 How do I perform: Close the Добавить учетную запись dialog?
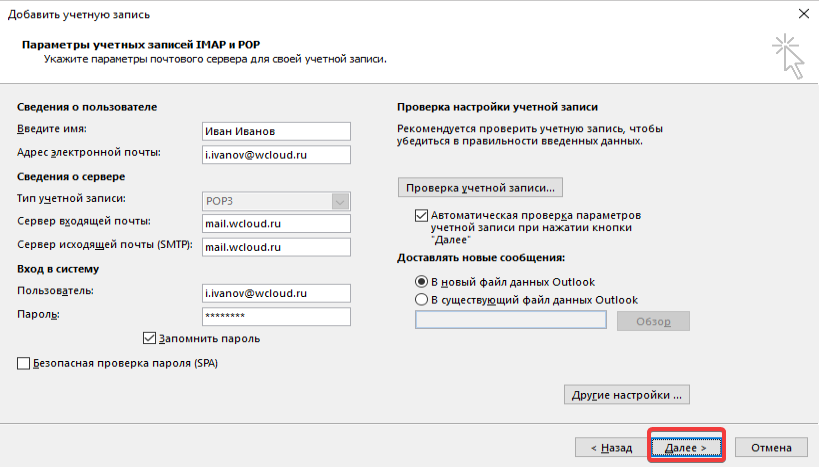click(803, 12)
